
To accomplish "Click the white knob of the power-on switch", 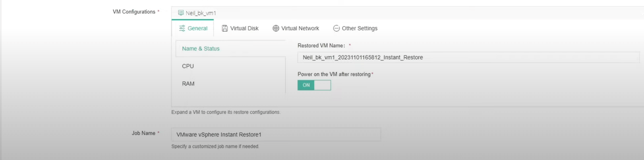I will (322, 85).
